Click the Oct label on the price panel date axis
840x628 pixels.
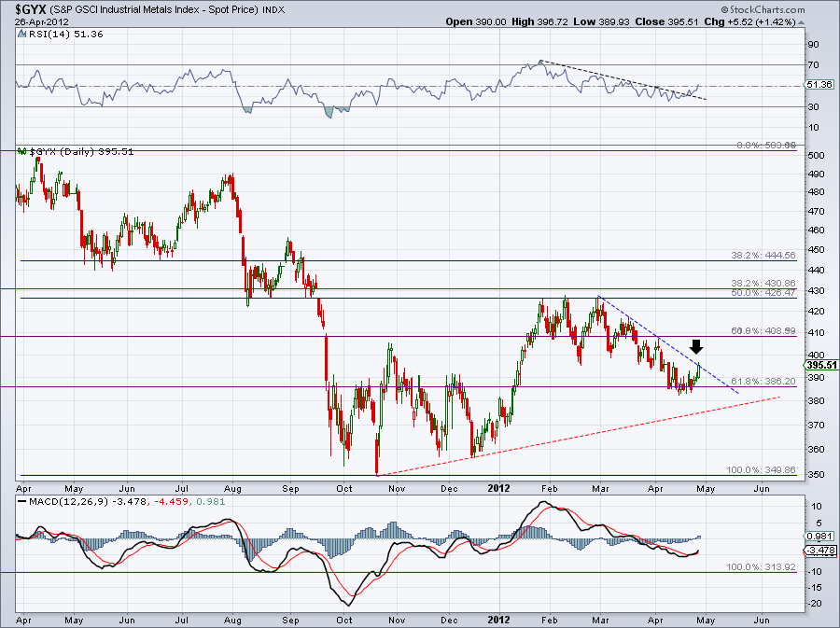pos(343,488)
